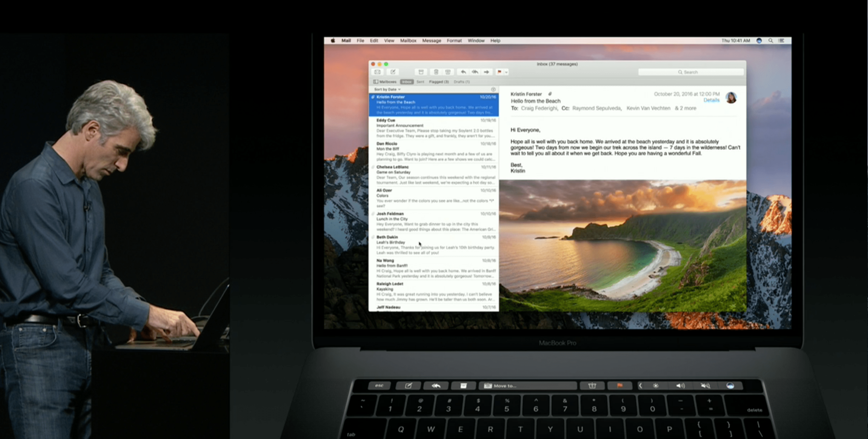Switch to the Flagged (3) mailbox

(439, 82)
